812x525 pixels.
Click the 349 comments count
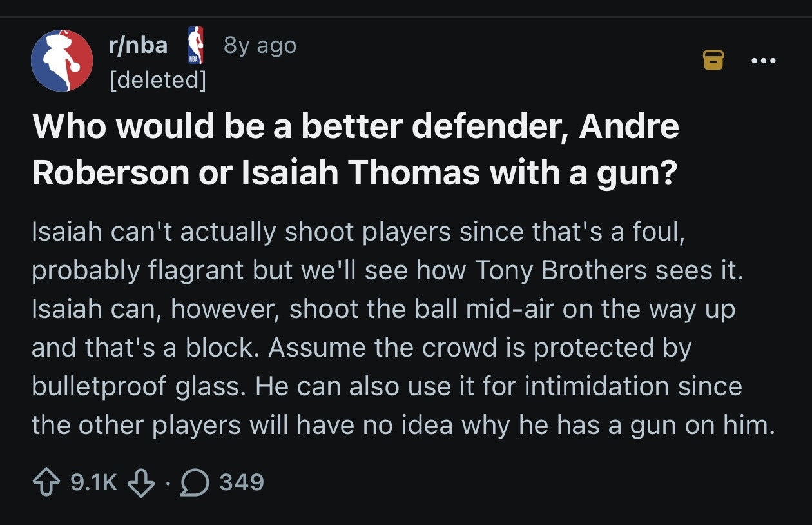point(242,482)
